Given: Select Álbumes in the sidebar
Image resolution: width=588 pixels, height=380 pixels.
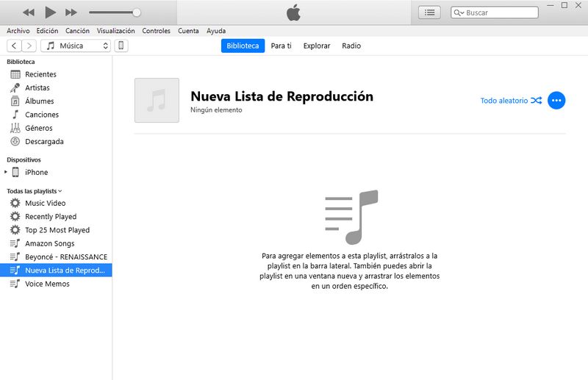Looking at the screenshot, I should (x=56, y=101).
